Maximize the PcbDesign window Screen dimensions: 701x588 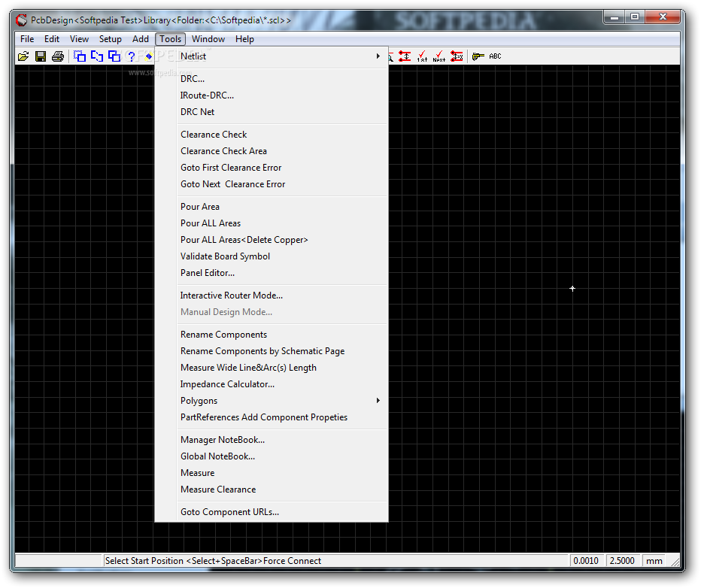(x=635, y=17)
